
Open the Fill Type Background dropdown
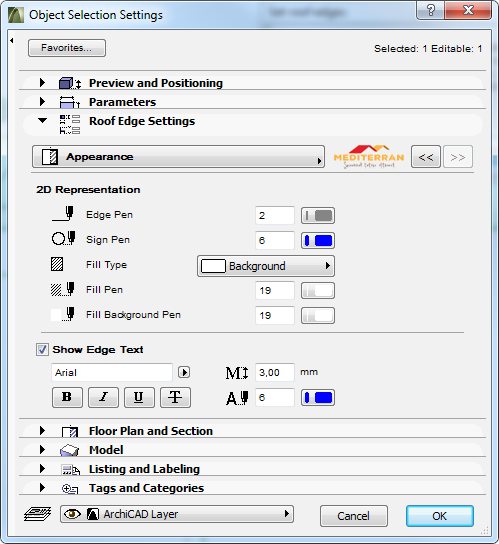pyautogui.click(x=266, y=266)
